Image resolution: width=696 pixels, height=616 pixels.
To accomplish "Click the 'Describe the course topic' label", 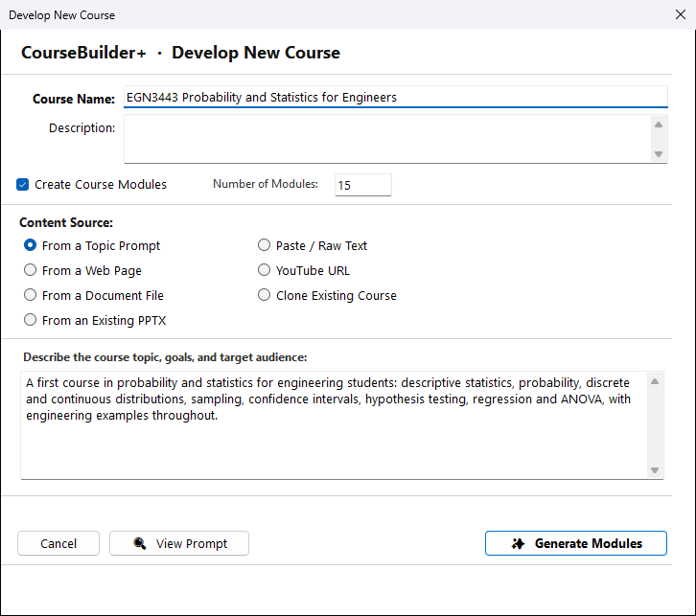I will (165, 357).
